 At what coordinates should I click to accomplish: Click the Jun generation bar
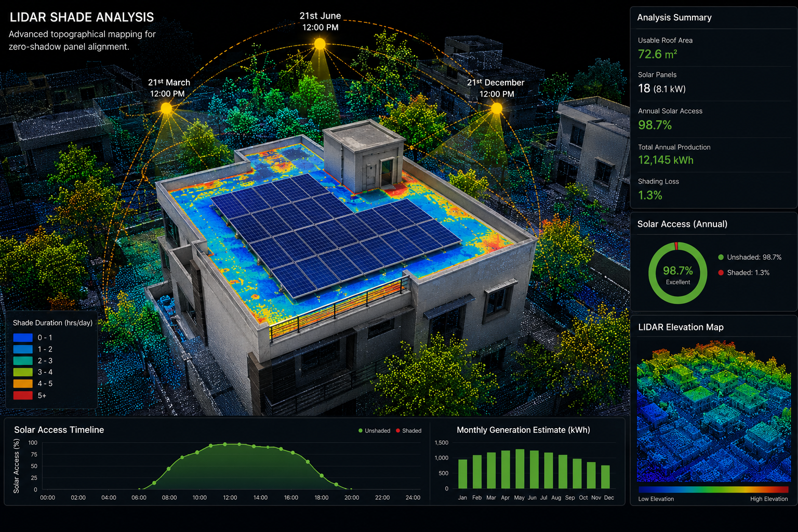click(x=534, y=469)
